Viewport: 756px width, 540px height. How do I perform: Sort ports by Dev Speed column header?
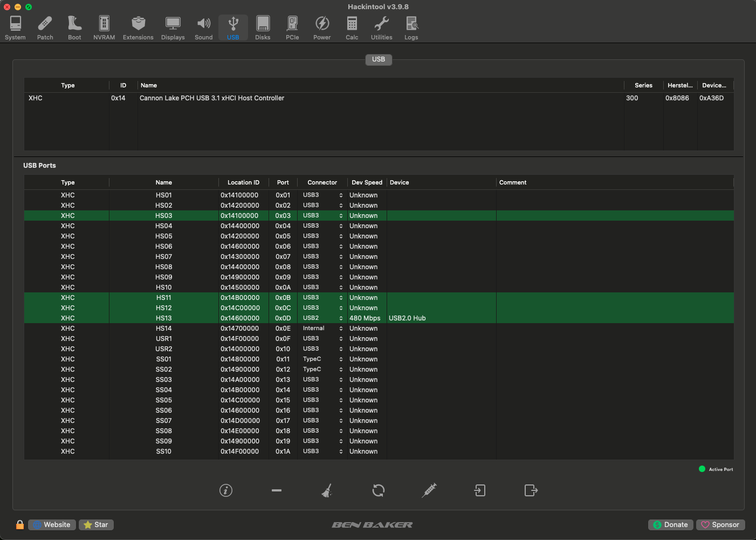point(367,183)
